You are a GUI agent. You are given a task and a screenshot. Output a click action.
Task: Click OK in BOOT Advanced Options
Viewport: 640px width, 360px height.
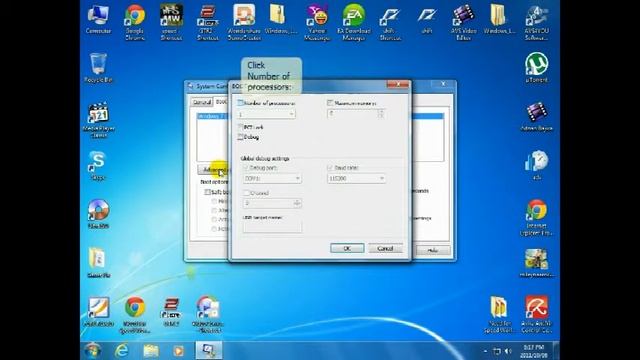(x=347, y=248)
